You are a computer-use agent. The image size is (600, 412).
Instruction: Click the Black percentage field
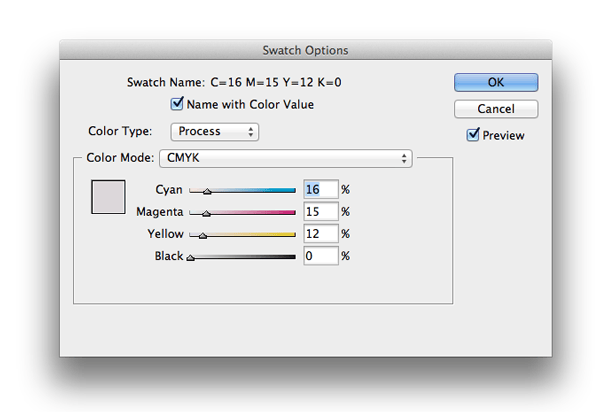coord(321,256)
